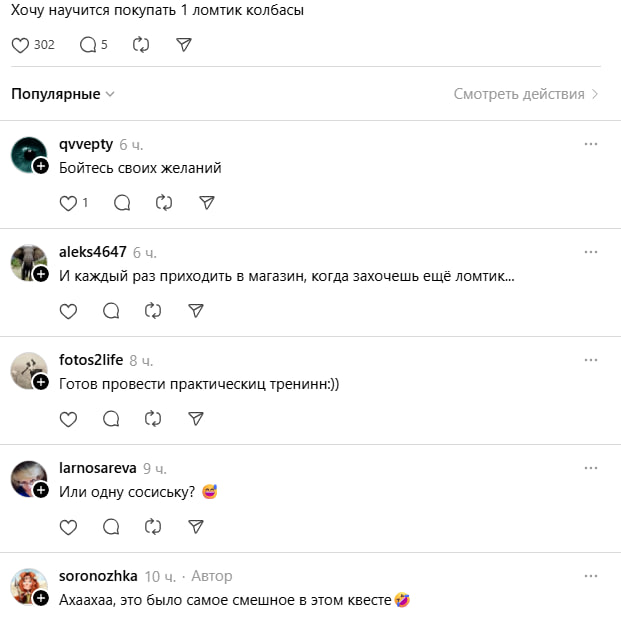Like the comment by aleks4647
621x625 pixels.
pos(68,311)
